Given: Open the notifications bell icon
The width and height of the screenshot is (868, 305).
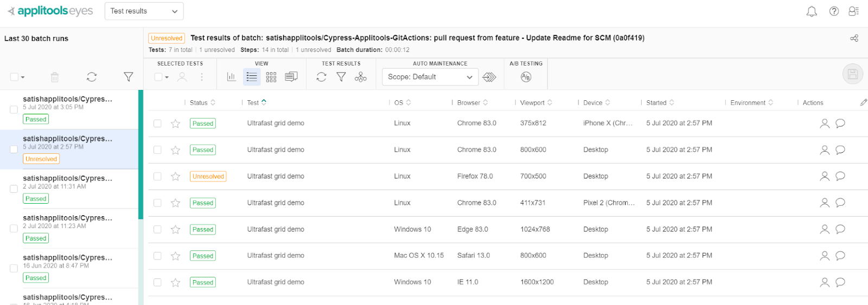Looking at the screenshot, I should (x=812, y=11).
